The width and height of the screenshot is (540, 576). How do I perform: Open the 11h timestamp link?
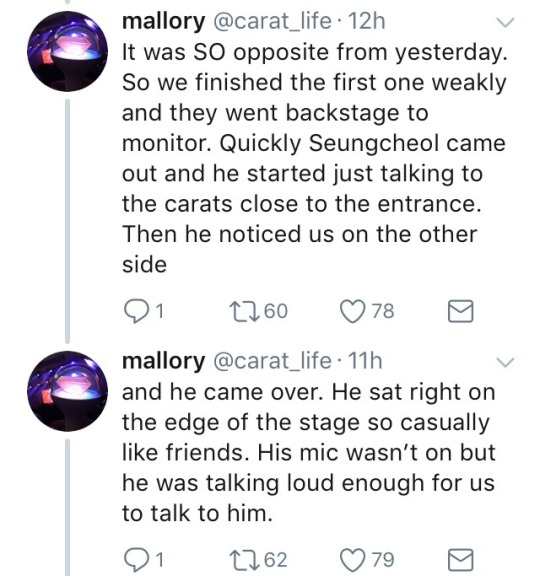[364, 361]
